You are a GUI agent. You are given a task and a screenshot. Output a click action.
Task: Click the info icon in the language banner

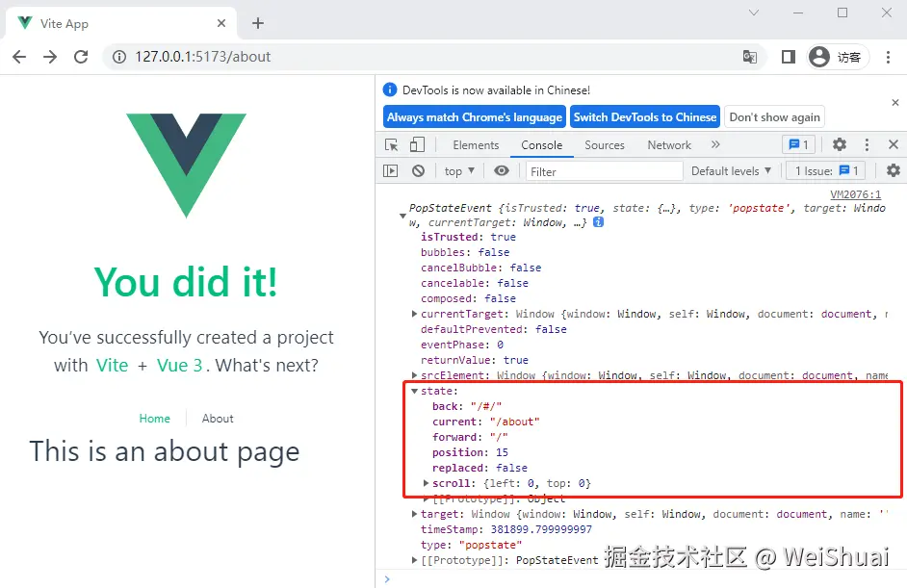pos(390,89)
